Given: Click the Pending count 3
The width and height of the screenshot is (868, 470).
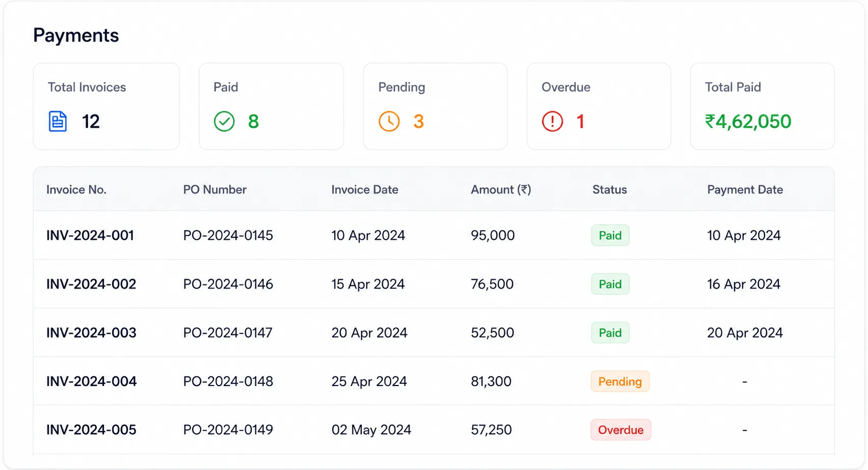Looking at the screenshot, I should click(x=418, y=121).
